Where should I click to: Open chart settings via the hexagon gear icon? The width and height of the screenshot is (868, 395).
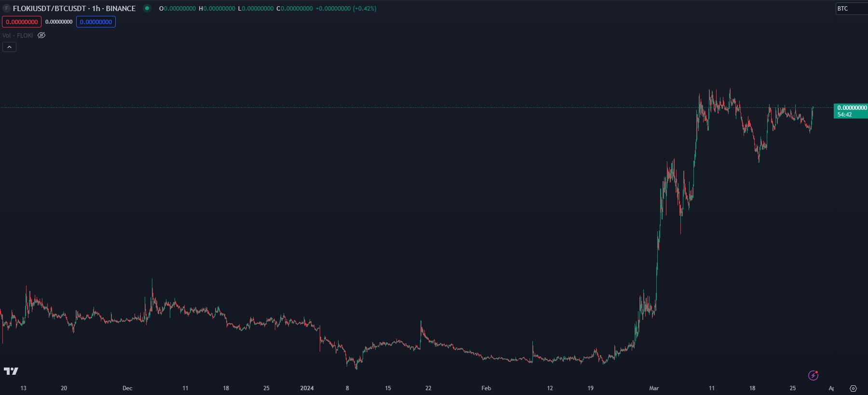point(853,388)
